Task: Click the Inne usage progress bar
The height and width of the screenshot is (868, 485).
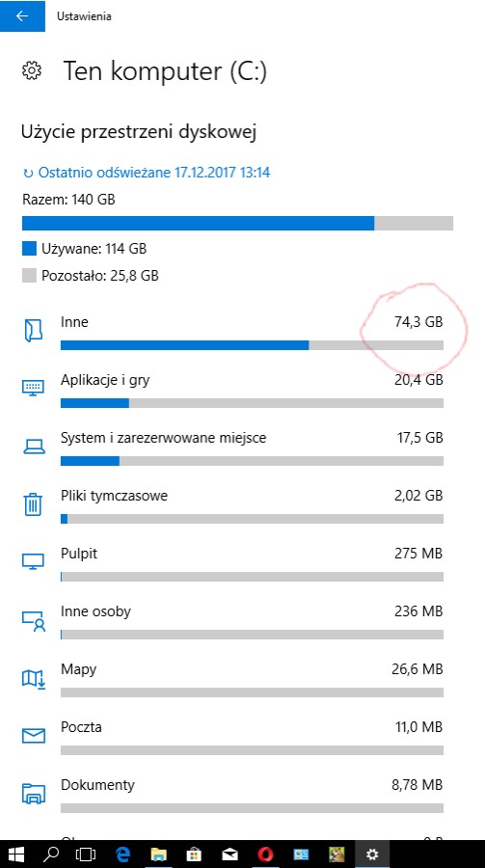Action: click(252, 345)
